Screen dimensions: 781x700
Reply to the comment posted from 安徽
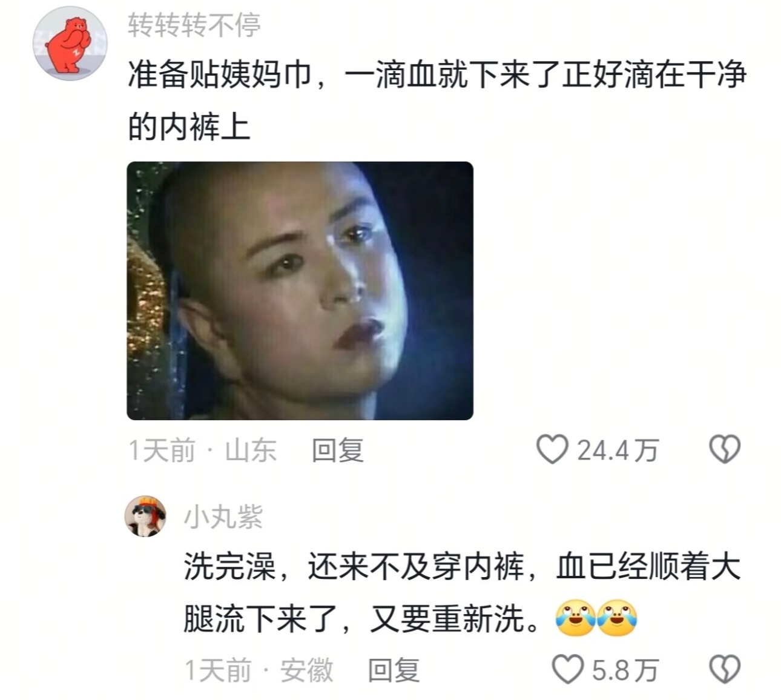394,670
